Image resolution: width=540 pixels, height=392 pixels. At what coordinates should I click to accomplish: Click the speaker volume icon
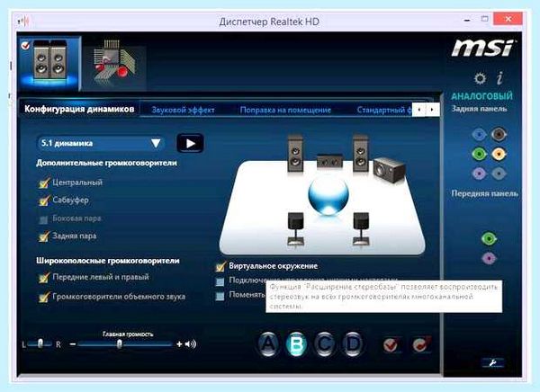pos(191,343)
